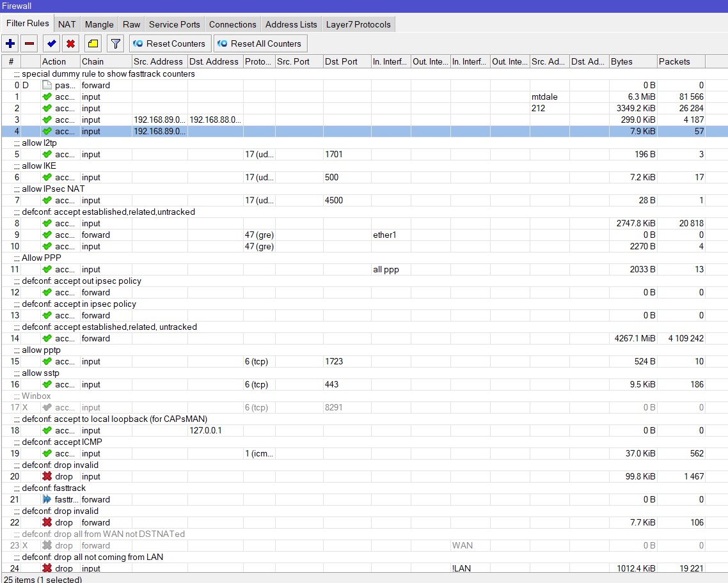This screenshot has height=583, width=728.
Task: Sort by the Action column header
Action: pyautogui.click(x=60, y=61)
